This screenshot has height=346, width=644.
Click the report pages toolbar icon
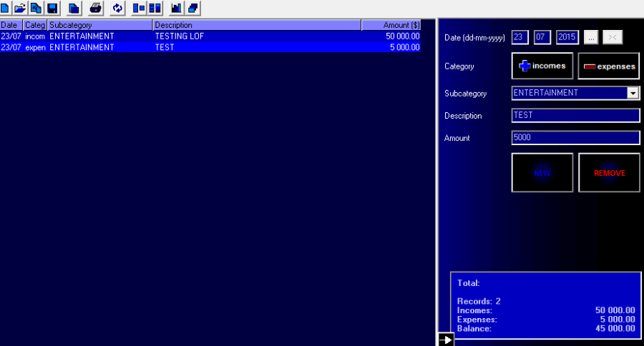click(x=74, y=8)
